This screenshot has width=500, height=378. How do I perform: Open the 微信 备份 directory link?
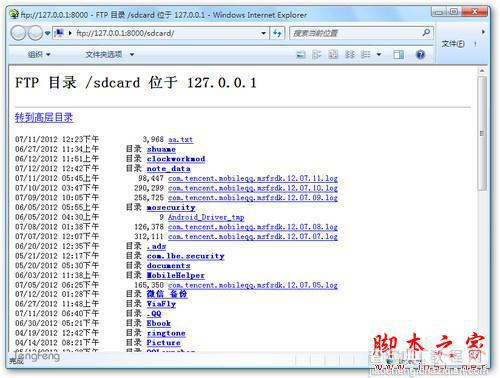click(x=167, y=294)
